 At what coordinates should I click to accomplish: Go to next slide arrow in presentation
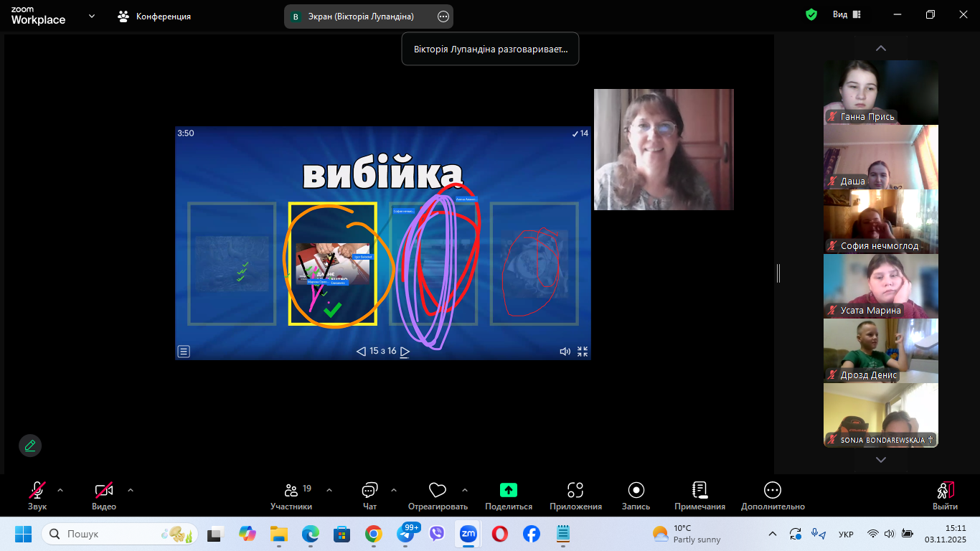point(405,352)
